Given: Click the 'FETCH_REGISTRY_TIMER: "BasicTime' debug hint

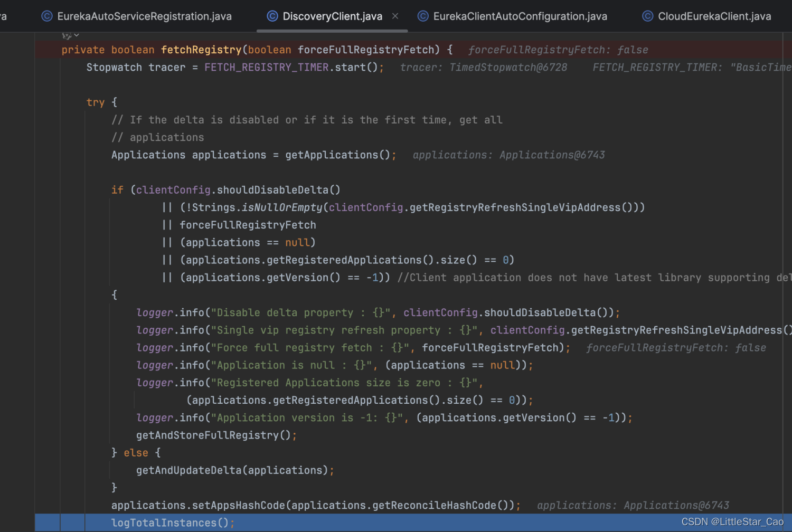Looking at the screenshot, I should [692, 68].
